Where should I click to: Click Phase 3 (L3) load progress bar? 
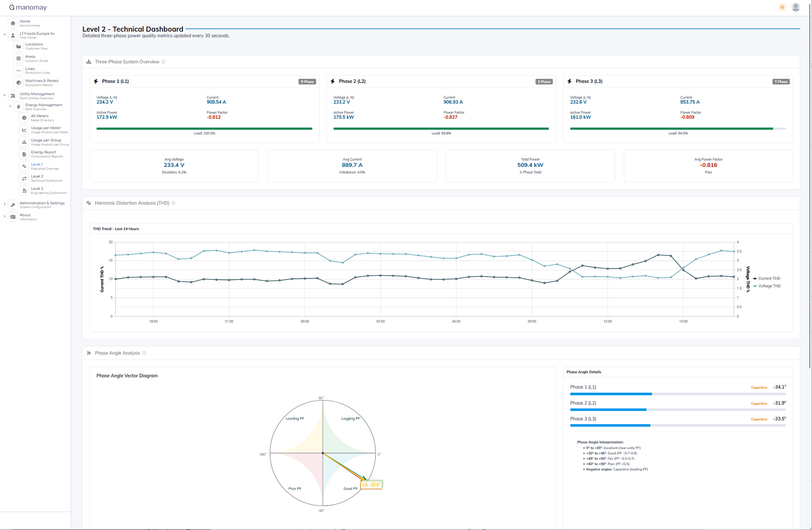click(677, 129)
